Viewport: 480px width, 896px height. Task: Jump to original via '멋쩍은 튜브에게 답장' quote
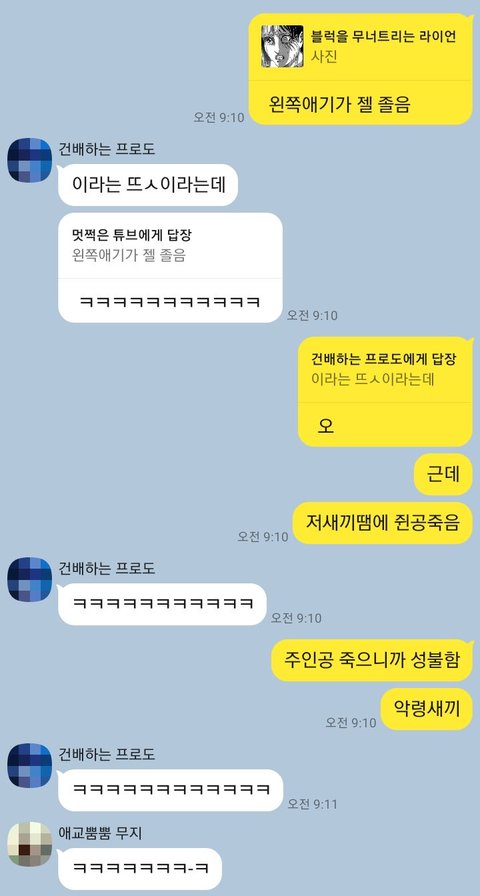click(170, 246)
